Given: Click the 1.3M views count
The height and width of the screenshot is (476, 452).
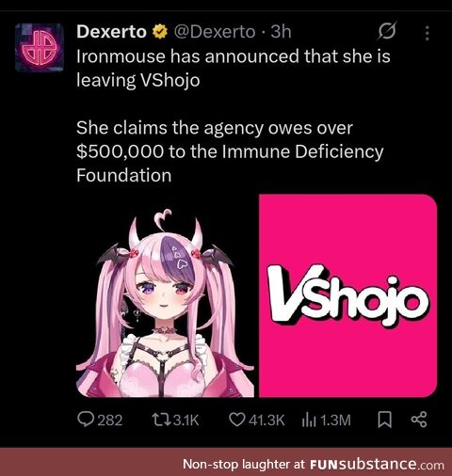Looking at the screenshot, I should [x=335, y=420].
